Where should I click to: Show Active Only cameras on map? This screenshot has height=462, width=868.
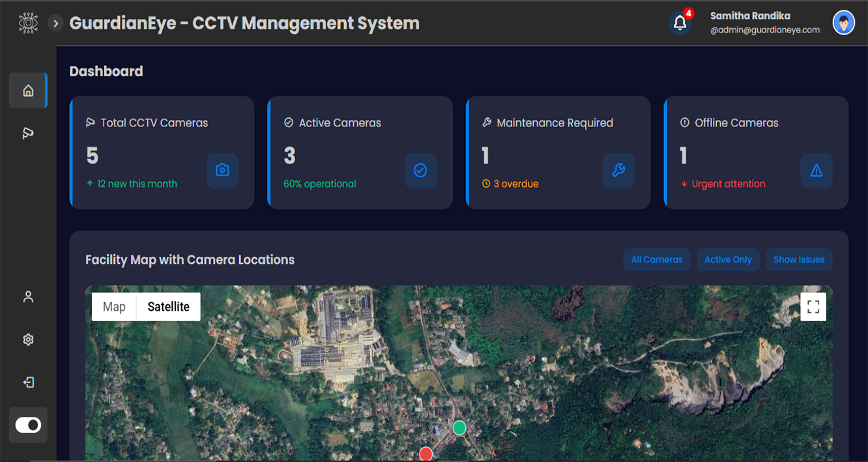tap(728, 259)
